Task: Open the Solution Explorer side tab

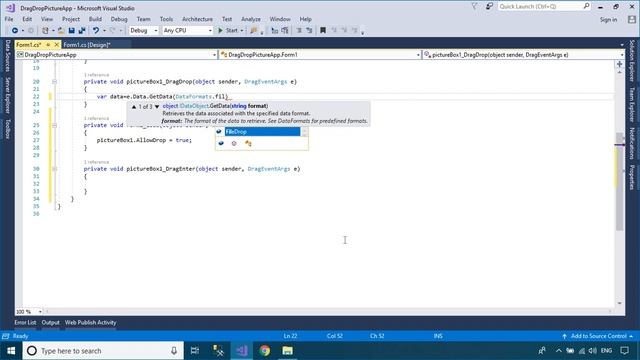Action: pos(632,60)
